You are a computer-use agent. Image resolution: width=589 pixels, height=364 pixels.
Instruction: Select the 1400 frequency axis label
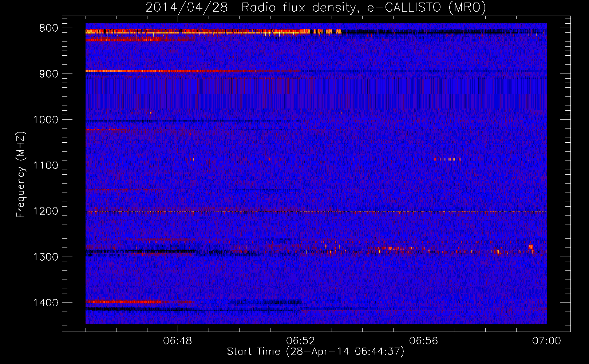[46, 303]
